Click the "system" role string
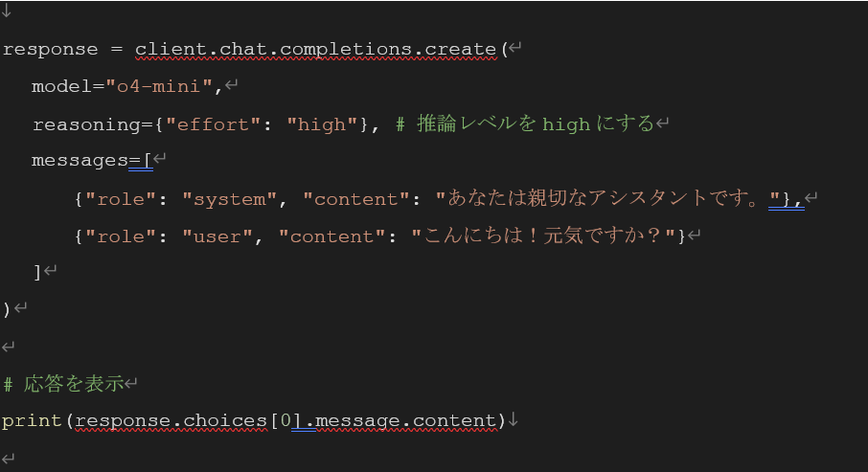The height and width of the screenshot is (472, 868). 229,199
